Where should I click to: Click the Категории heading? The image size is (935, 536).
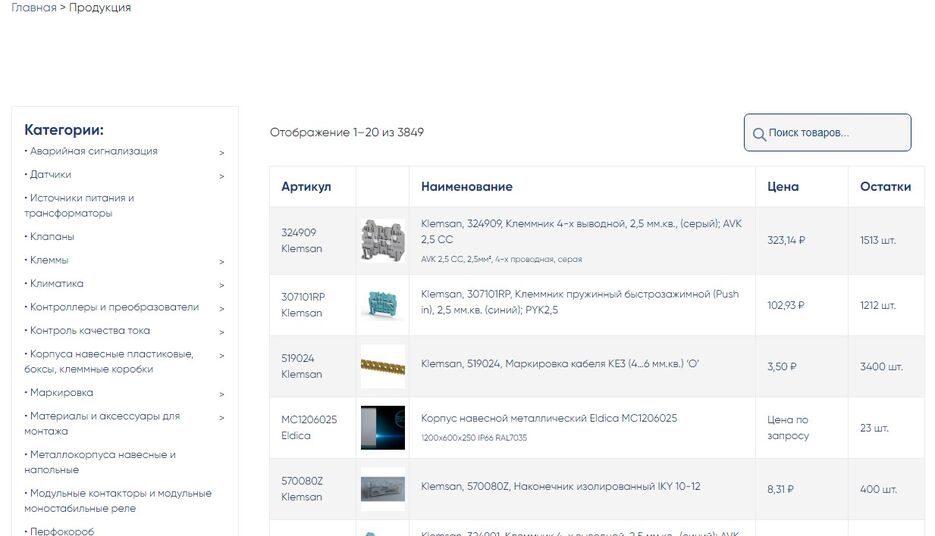pyautogui.click(x=64, y=129)
